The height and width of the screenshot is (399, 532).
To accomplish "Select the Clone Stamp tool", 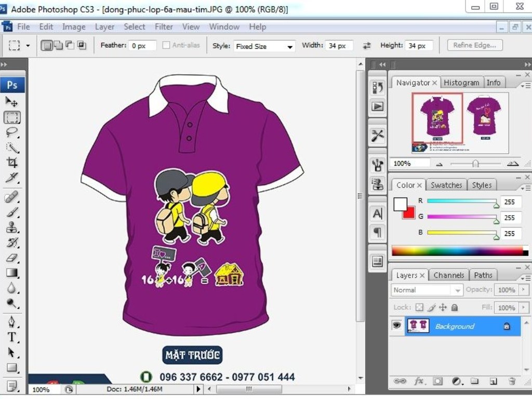I will point(11,227).
